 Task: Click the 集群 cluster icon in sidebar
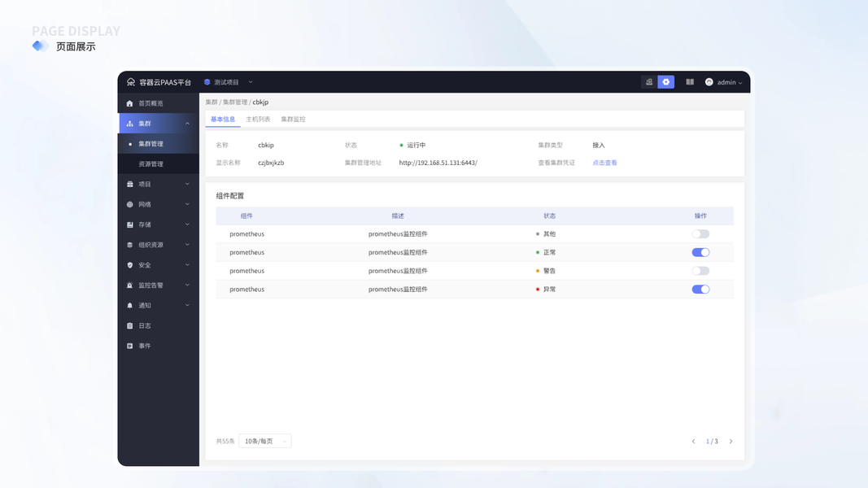(129, 124)
